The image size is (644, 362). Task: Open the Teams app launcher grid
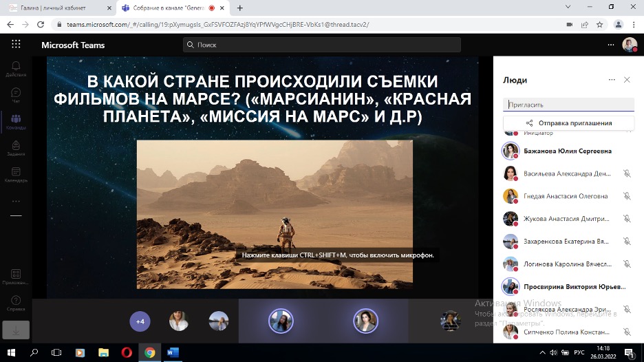16,45
